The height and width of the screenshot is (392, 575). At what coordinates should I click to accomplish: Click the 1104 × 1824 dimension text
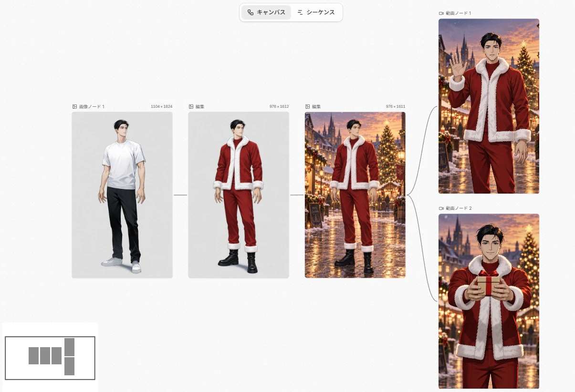click(x=161, y=107)
